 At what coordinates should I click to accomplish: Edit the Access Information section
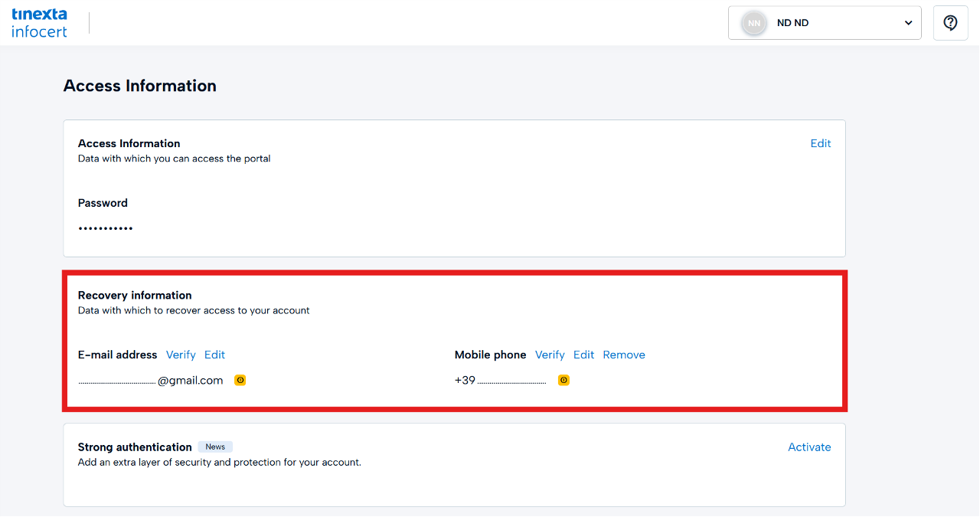820,143
